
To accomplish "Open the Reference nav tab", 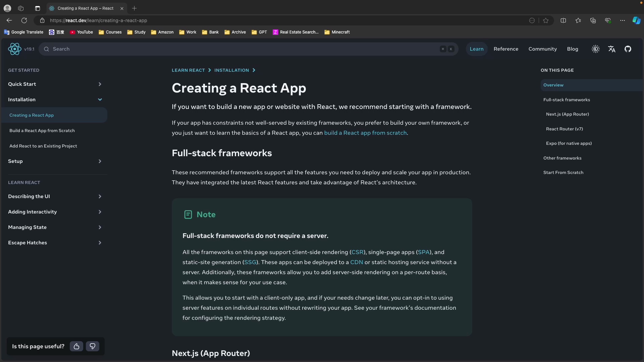I will (x=506, y=49).
